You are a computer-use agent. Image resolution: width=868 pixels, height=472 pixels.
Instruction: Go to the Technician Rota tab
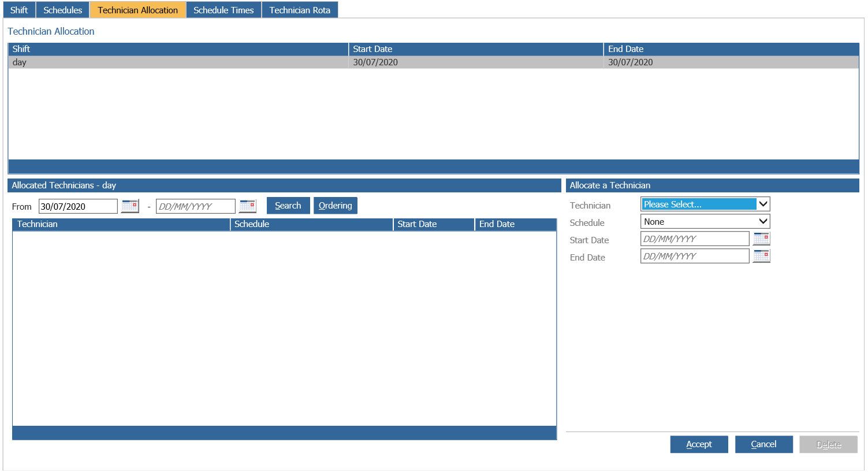tap(300, 10)
